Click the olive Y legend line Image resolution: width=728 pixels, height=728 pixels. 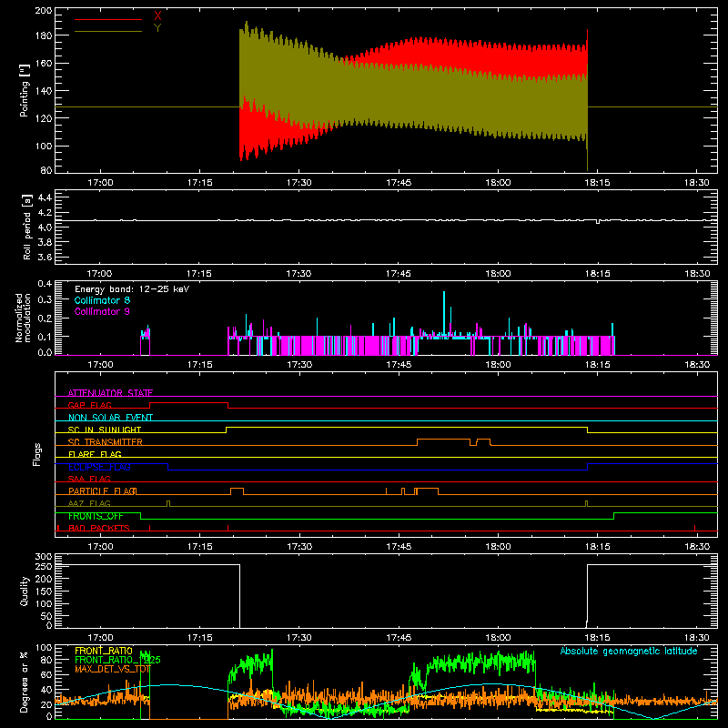pos(108,32)
